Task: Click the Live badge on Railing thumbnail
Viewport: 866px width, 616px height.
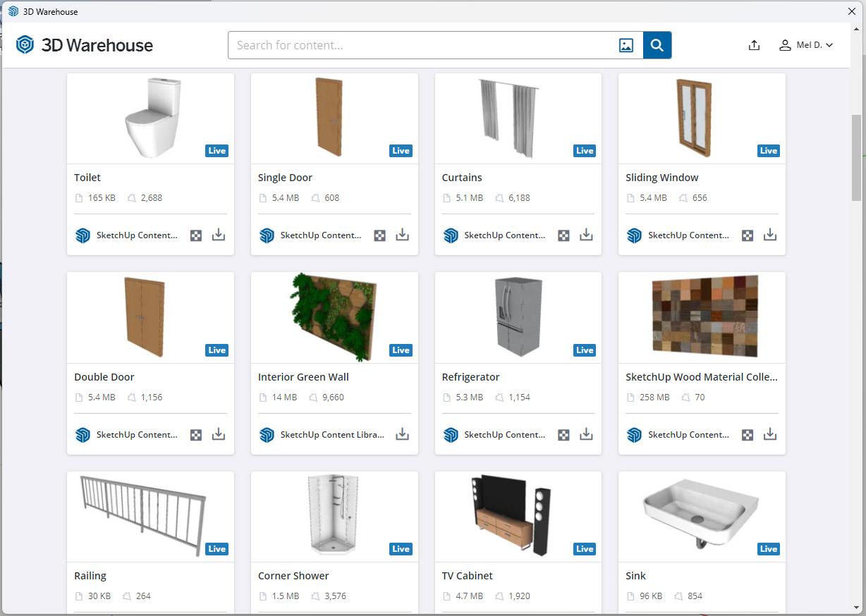Action: [x=216, y=548]
